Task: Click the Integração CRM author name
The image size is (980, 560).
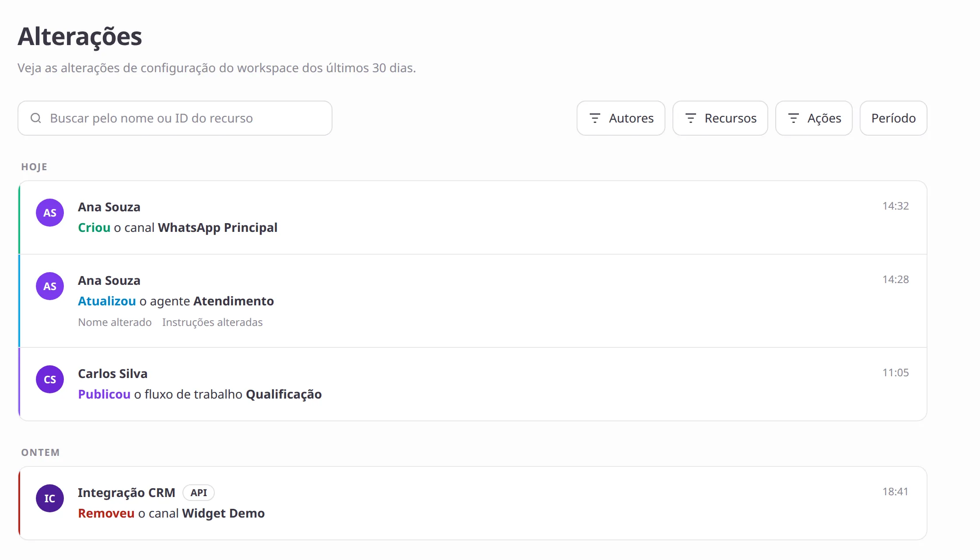Action: [x=126, y=493]
